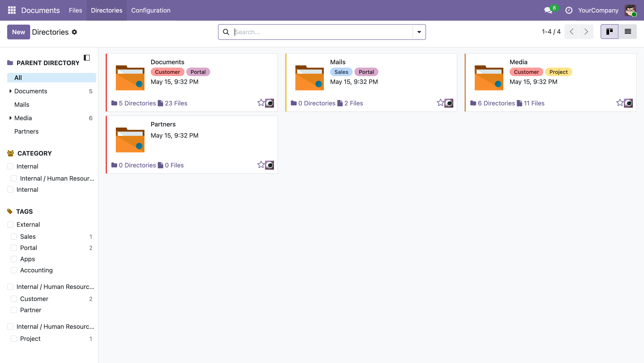This screenshot has height=363, width=644.
Task: Go to the previous page arrow
Action: point(572,32)
